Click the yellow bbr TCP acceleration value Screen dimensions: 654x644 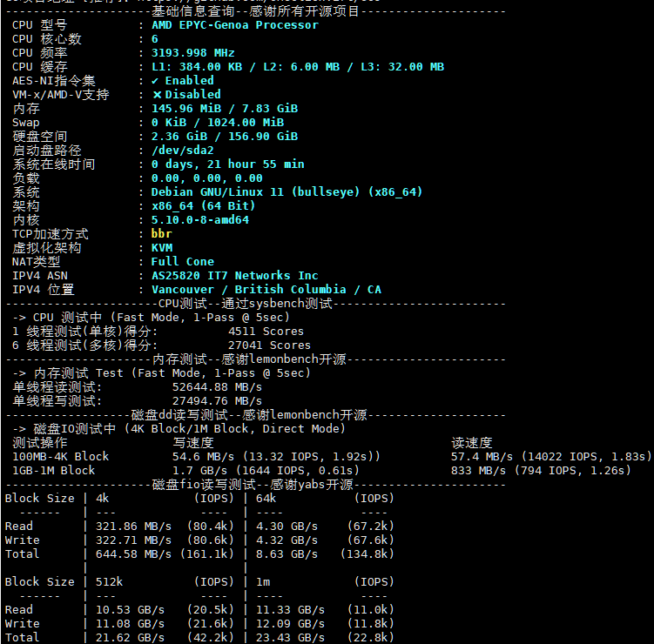point(161,233)
